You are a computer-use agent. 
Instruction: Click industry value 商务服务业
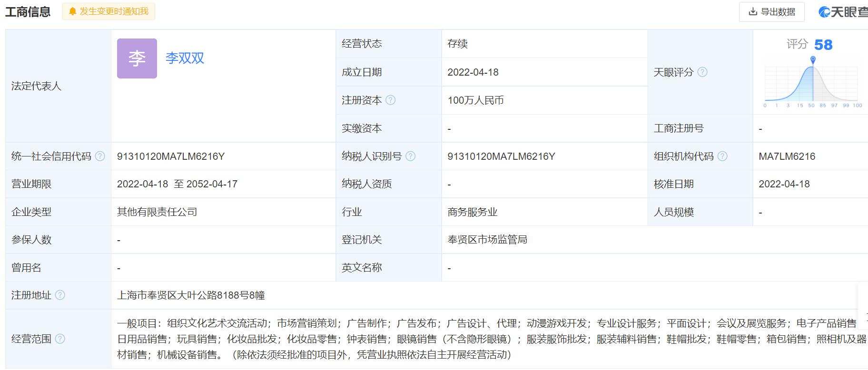[x=473, y=212]
